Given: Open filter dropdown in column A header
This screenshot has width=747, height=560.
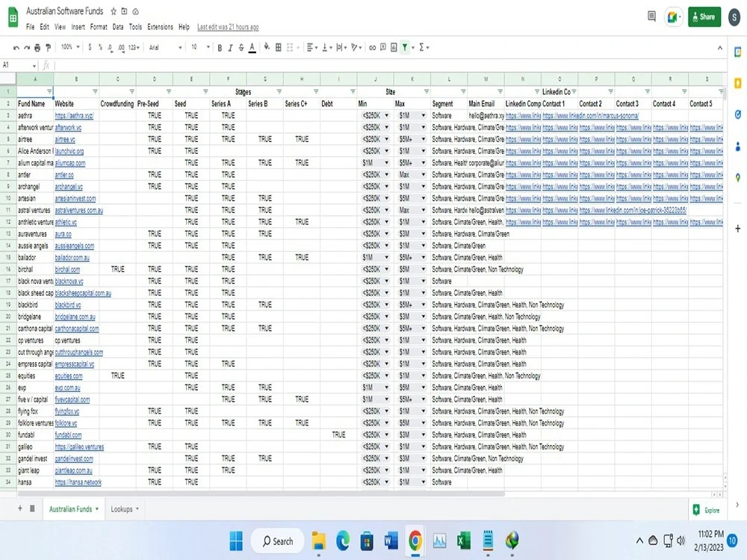Looking at the screenshot, I should 49,91.
